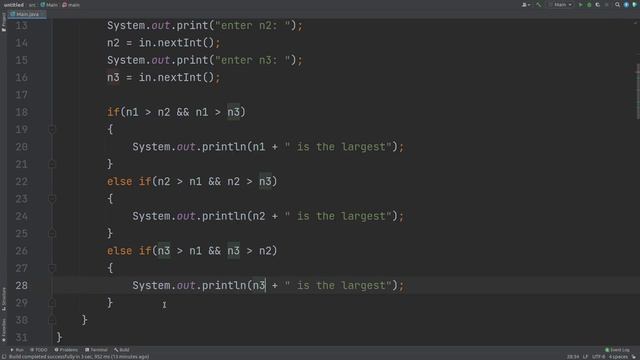Click the src breadcrumb
The width and height of the screenshot is (640, 360).
point(32,5)
